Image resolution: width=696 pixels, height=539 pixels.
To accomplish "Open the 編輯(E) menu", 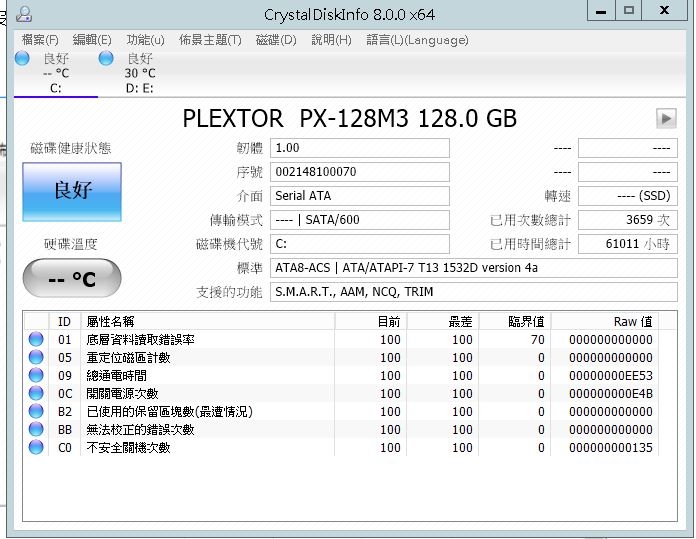I will pyautogui.click(x=92, y=40).
